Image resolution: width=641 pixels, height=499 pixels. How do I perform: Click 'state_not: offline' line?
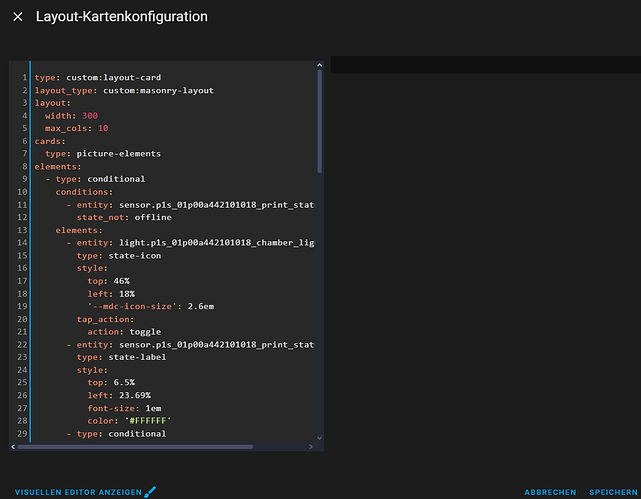click(x=124, y=217)
